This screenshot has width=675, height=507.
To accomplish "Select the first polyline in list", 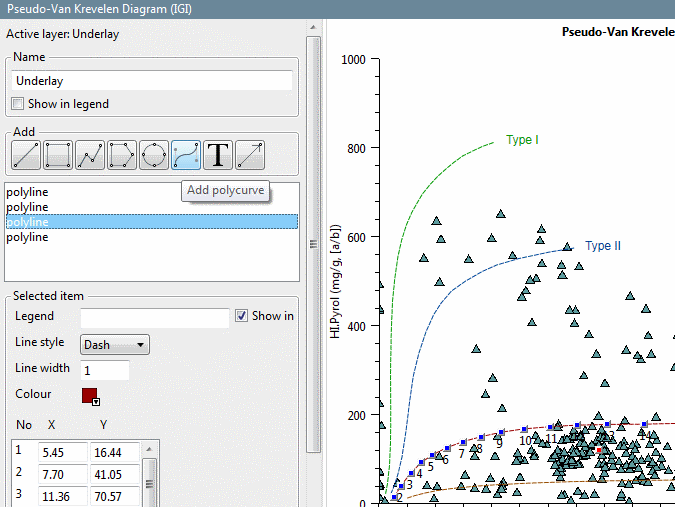I will point(152,192).
